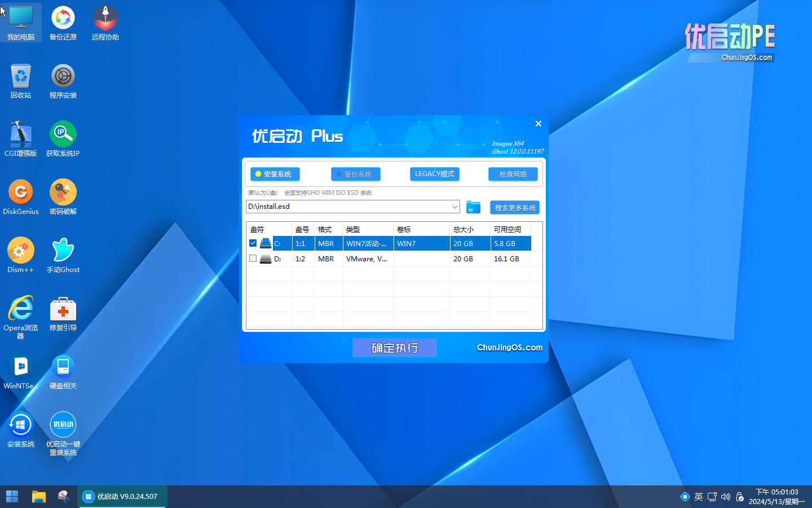Image resolution: width=812 pixels, height=508 pixels.
Task: Select the 备份系统 mode option
Action: (355, 174)
